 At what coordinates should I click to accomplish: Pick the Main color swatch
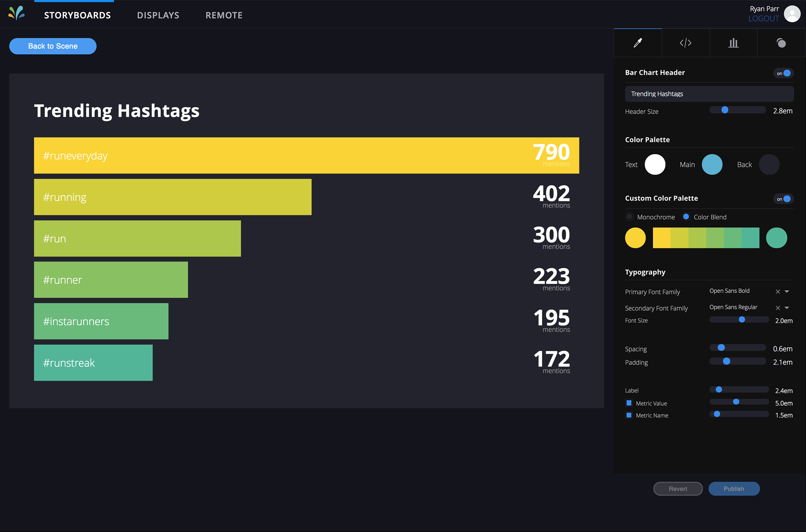click(x=712, y=165)
